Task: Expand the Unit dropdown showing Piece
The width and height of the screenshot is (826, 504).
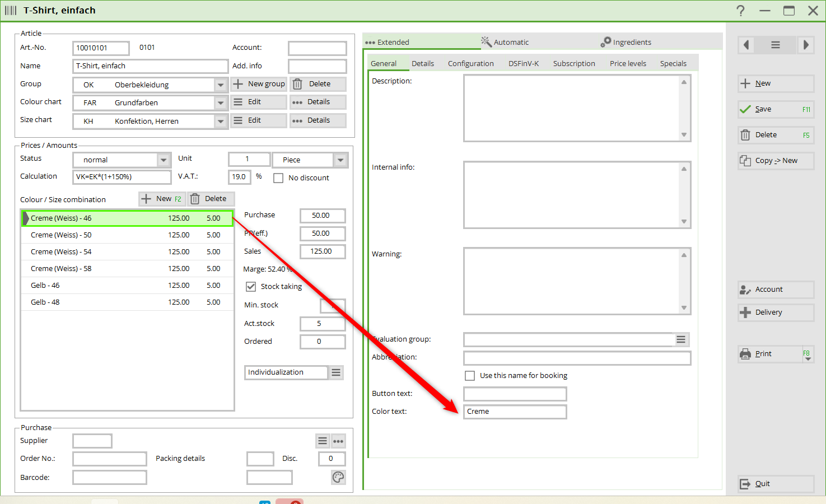Action: (x=340, y=160)
